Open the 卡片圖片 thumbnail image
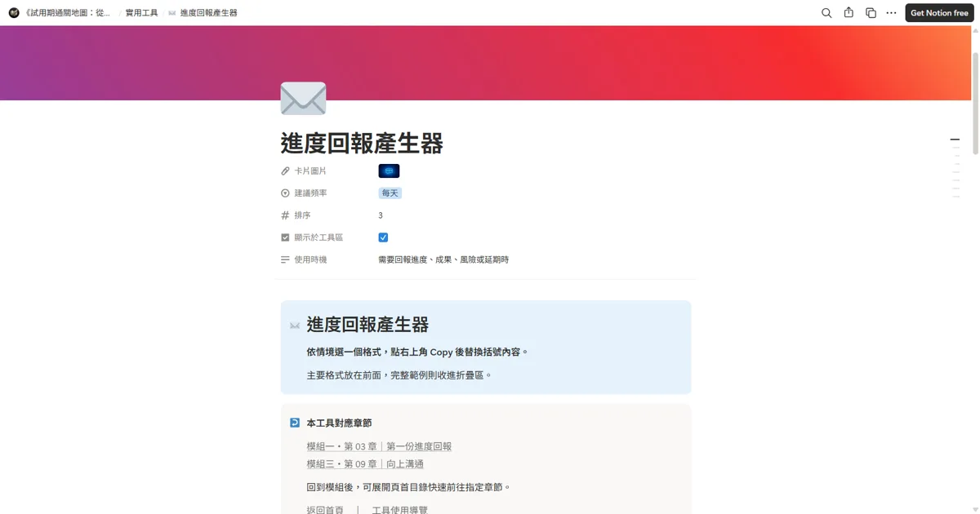 point(389,171)
